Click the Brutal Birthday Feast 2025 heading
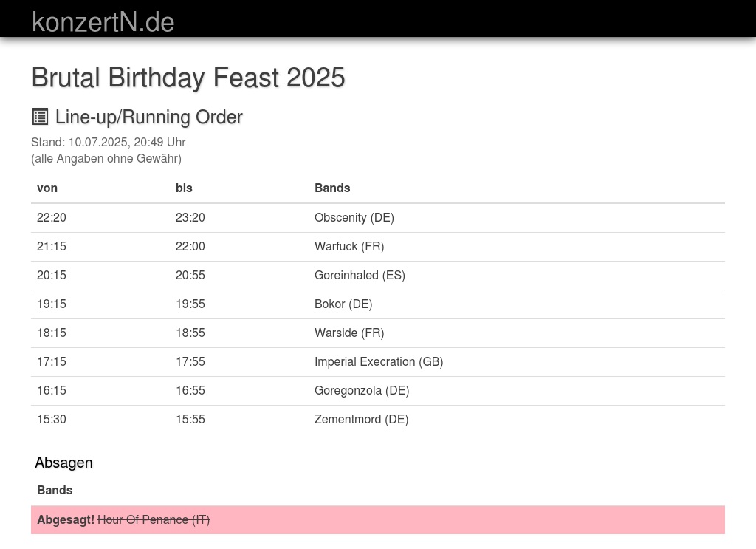The image size is (756, 549). coord(188,78)
